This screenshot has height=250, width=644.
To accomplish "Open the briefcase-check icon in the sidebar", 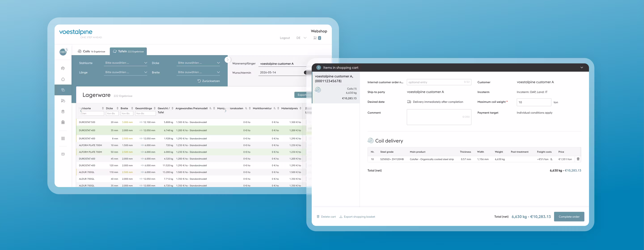I will coord(63,68).
